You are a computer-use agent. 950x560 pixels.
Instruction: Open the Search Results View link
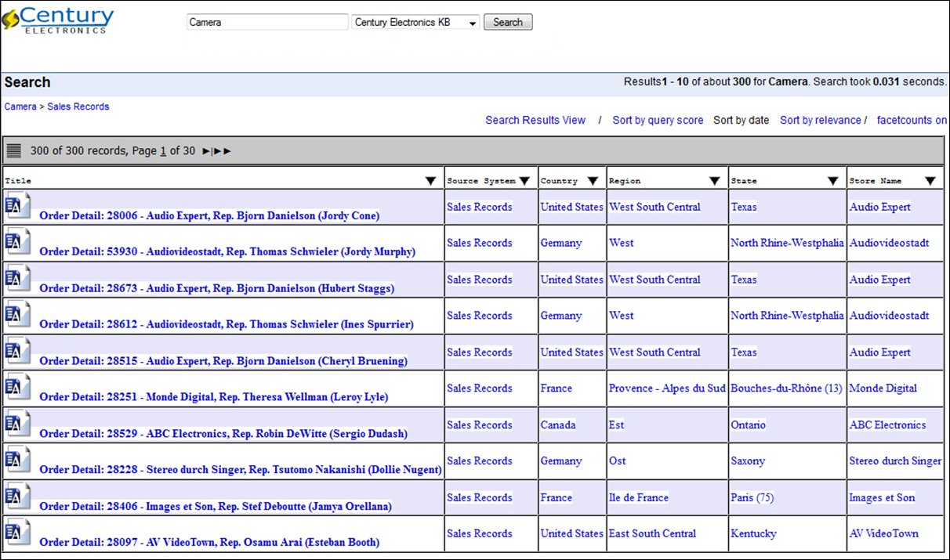click(535, 120)
